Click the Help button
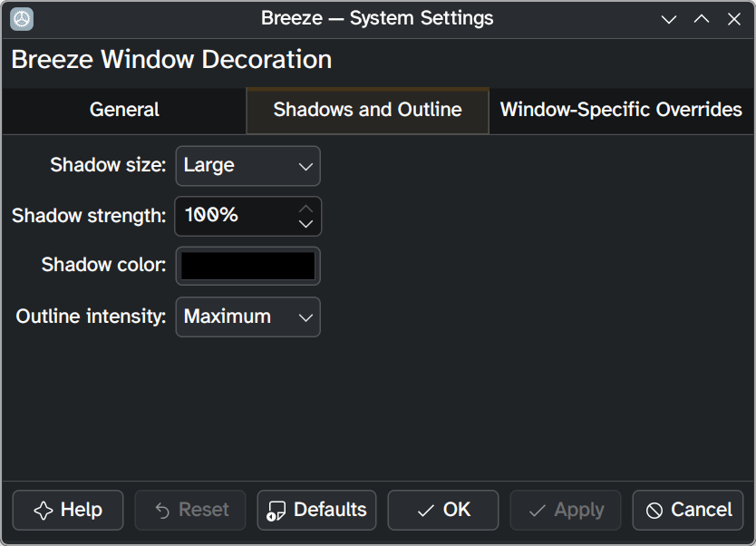This screenshot has width=756, height=546. 68,511
